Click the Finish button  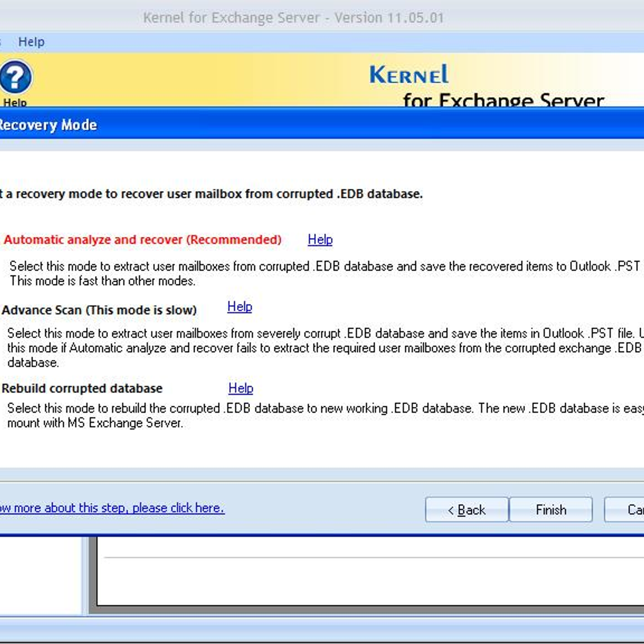click(x=551, y=510)
